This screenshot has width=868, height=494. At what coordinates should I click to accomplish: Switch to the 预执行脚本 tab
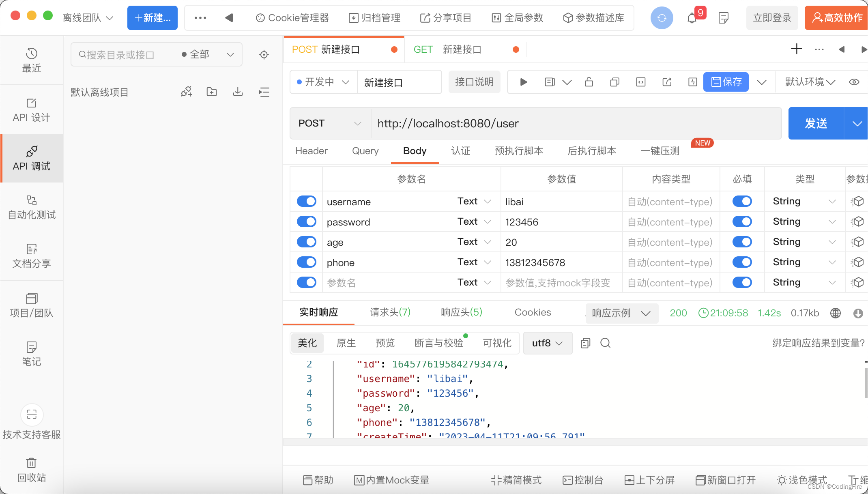tap(519, 151)
